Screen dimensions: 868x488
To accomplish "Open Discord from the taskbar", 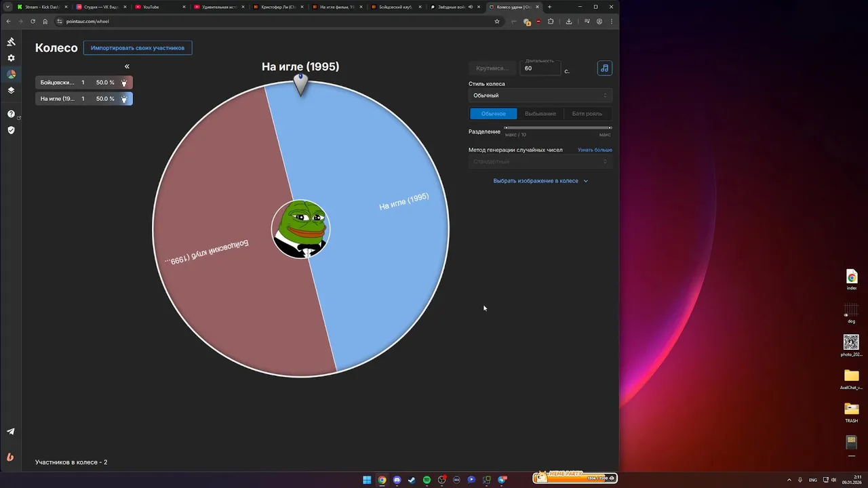I will (x=397, y=480).
